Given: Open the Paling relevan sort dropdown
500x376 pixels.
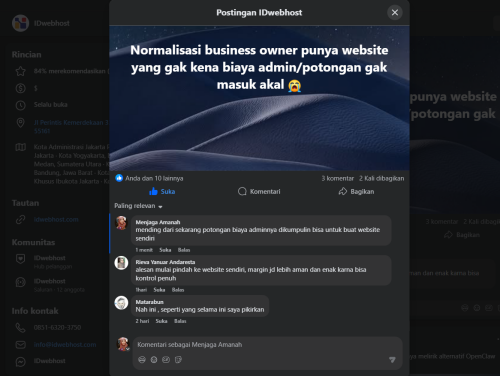Looking at the screenshot, I should [x=138, y=206].
